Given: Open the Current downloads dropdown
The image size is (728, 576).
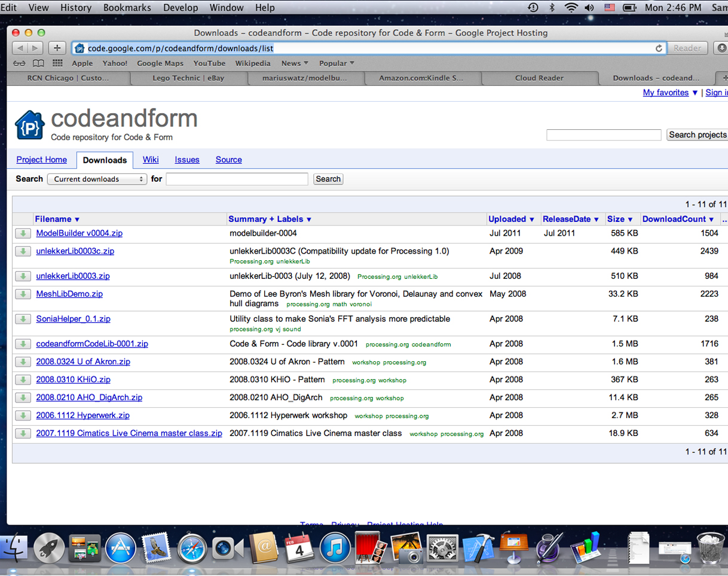Looking at the screenshot, I should pos(97,179).
